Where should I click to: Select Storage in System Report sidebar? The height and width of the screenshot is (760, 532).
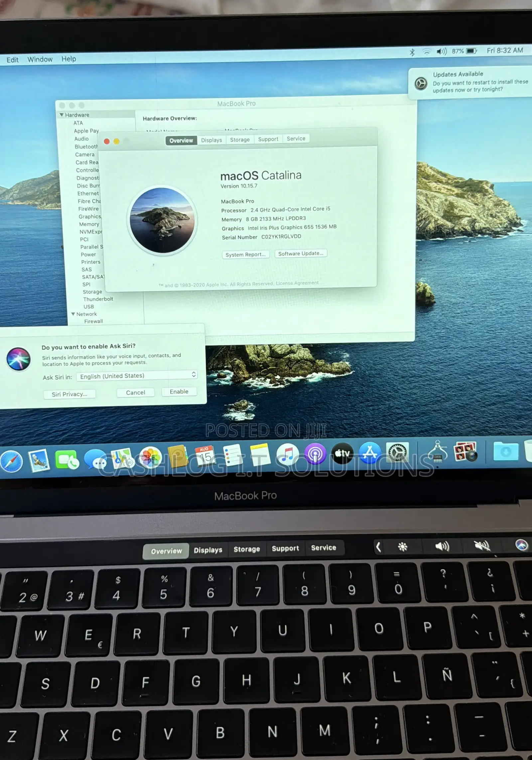[x=92, y=292]
